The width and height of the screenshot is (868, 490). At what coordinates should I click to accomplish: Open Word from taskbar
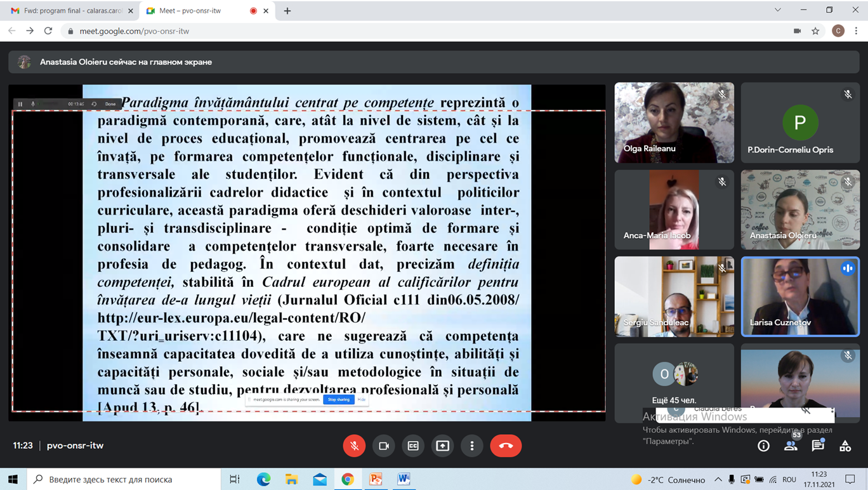pyautogui.click(x=404, y=479)
